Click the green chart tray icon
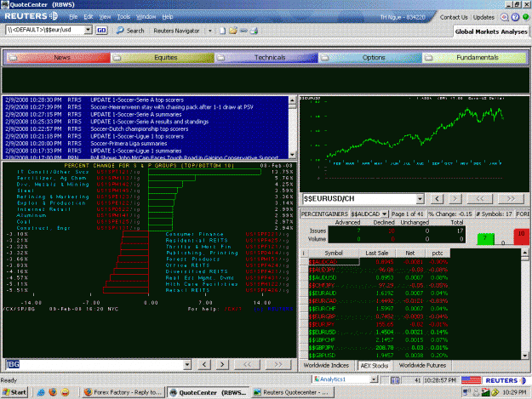The height and width of the screenshot is (399, 532). pos(485,392)
